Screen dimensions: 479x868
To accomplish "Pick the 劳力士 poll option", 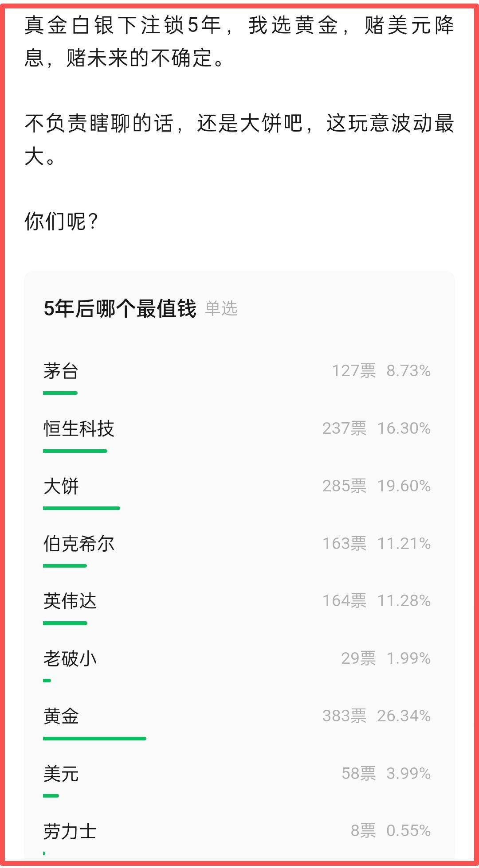I will [70, 831].
